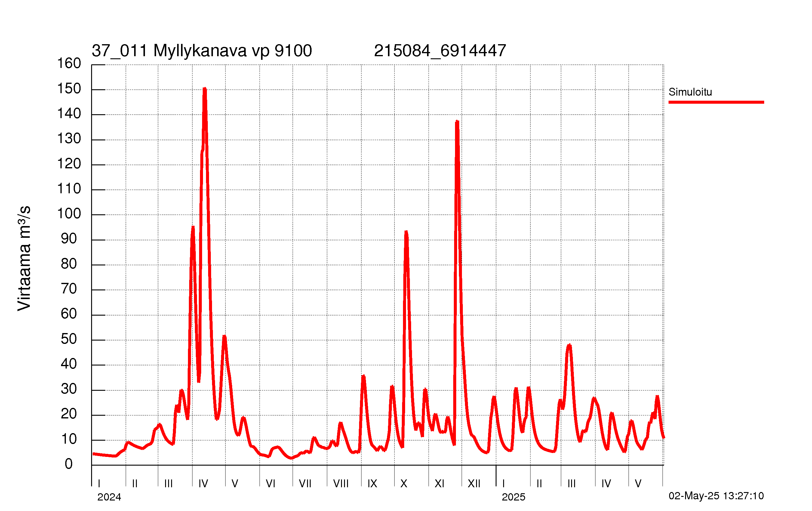Click the y-axis value "140"
Image resolution: width=812 pixels, height=511 pixels.
[69, 114]
